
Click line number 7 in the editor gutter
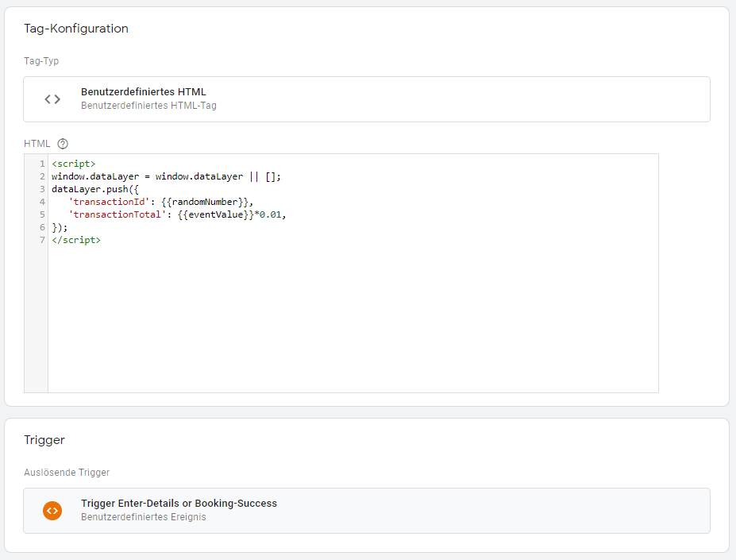point(42,240)
